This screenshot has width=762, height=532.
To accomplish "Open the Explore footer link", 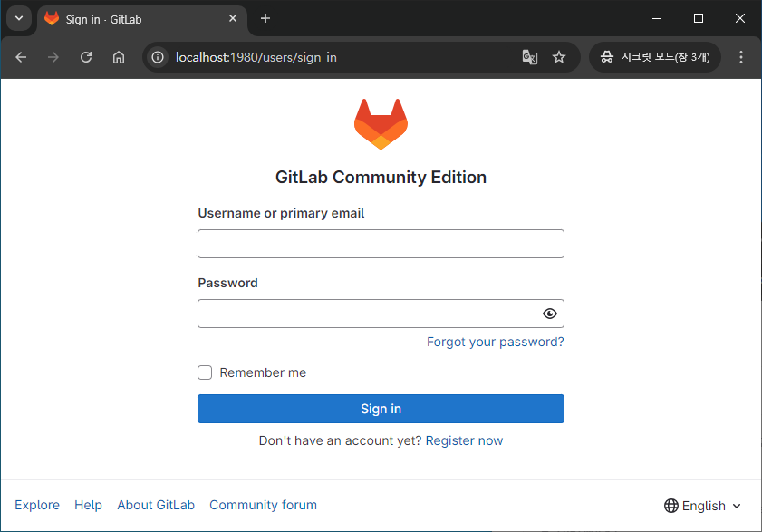I will tap(37, 505).
